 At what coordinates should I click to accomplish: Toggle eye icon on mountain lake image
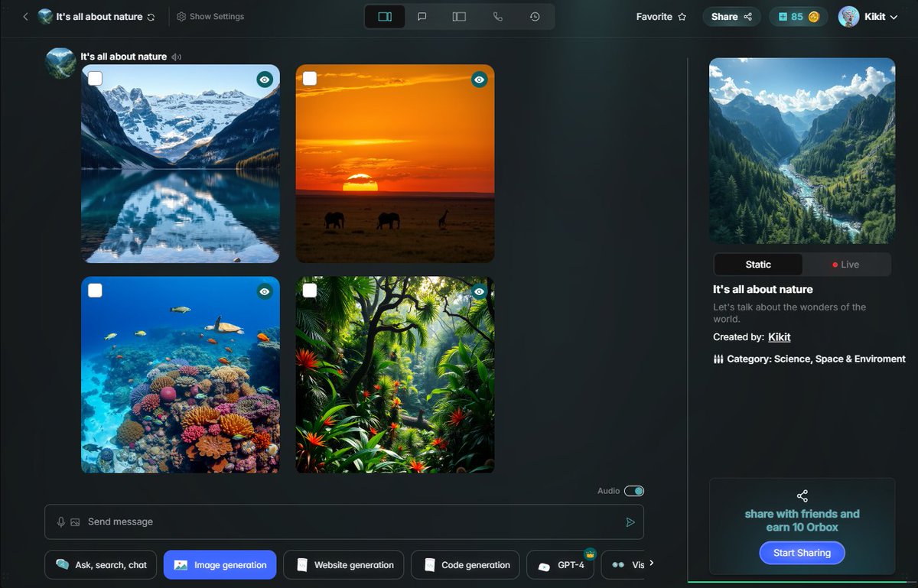click(x=265, y=79)
